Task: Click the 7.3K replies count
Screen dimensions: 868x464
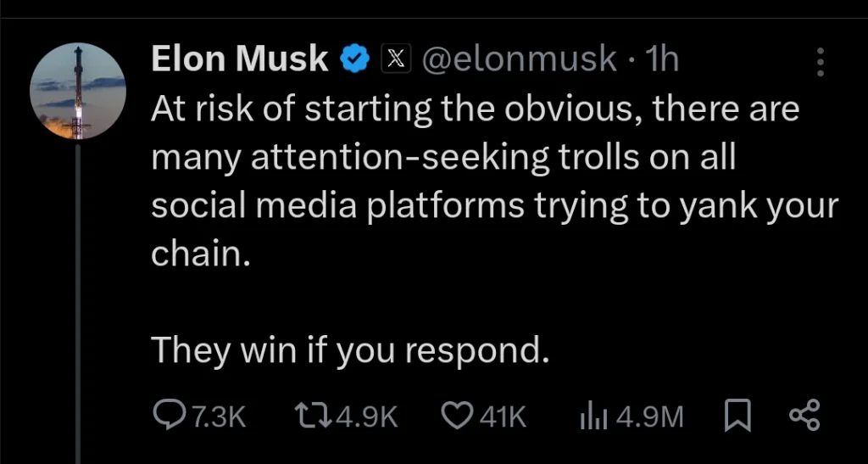Action: click(x=220, y=417)
